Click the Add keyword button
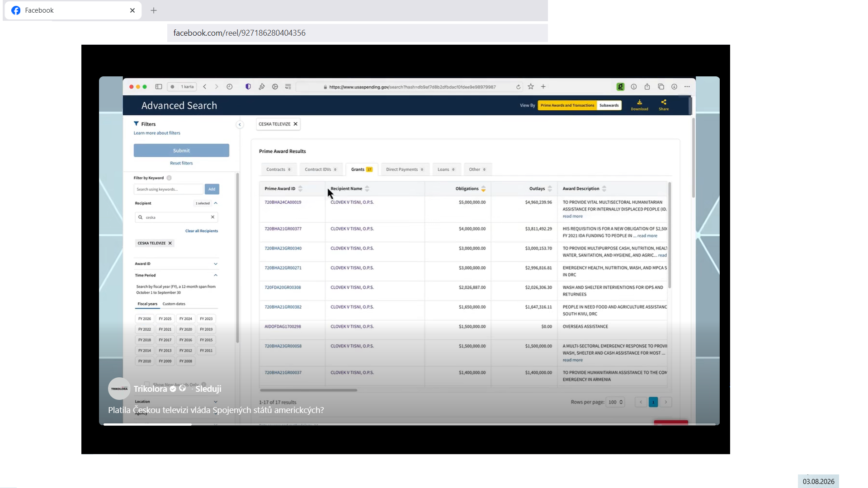 pos(212,189)
